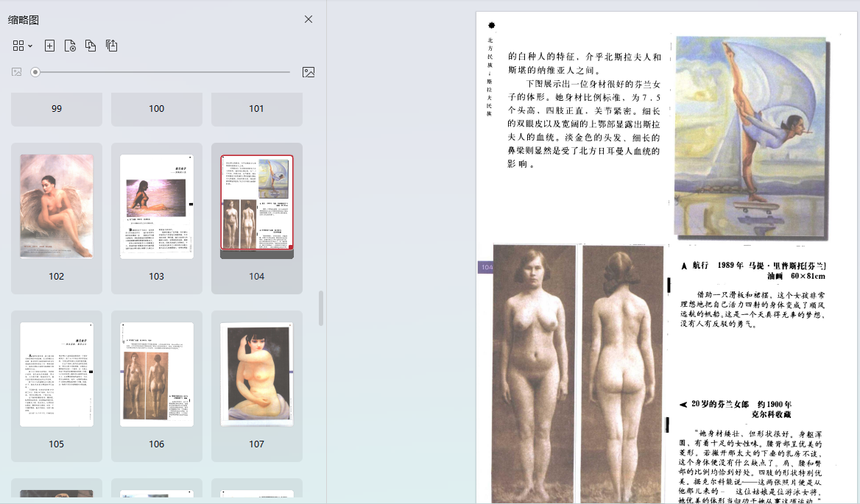Click the small image icon to shrink thumbnails
860x504 pixels.
tap(16, 72)
